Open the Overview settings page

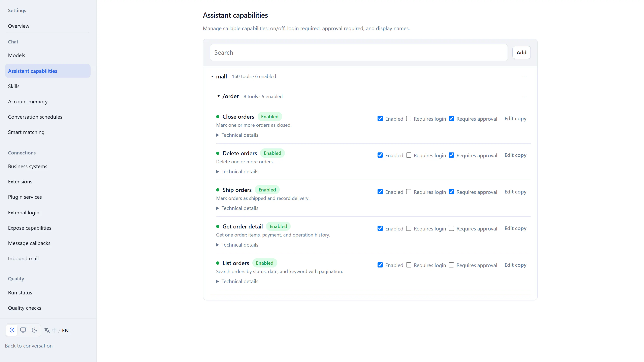click(x=47, y=26)
